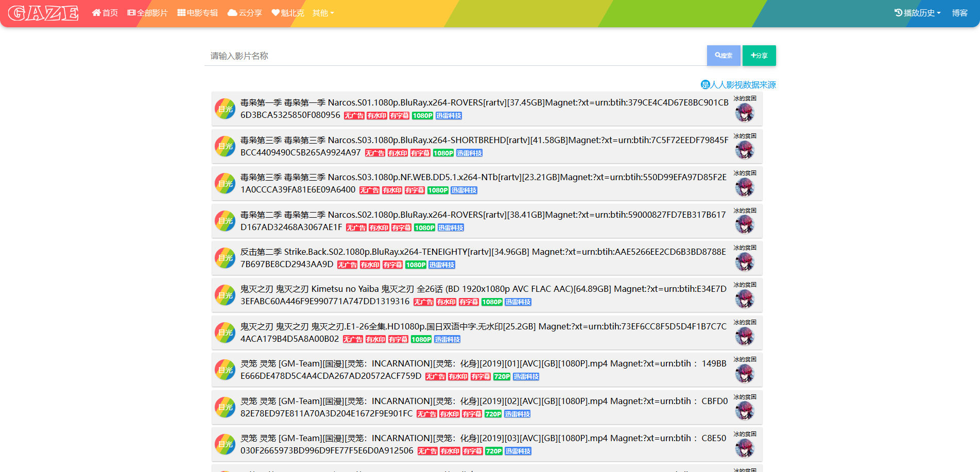The image size is (980, 472).
Task: Click 720P tag on 灵笼 [01] row
Action: pos(502,377)
